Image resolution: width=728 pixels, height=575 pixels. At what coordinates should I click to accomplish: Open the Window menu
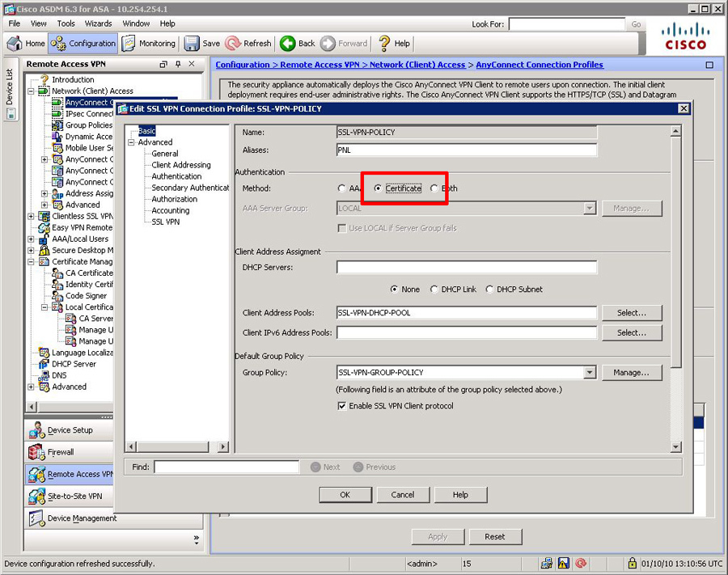tap(136, 23)
